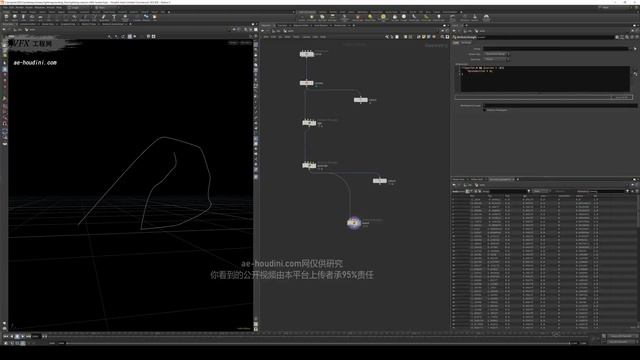Click in the VEXpression code editor
This screenshot has width=640, height=360.
point(545,79)
